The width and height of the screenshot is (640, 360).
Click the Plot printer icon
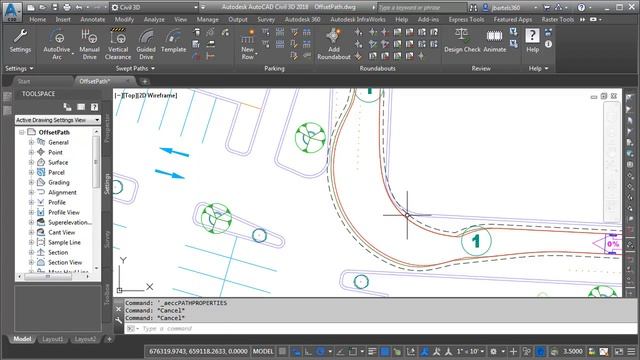click(x=67, y=7)
